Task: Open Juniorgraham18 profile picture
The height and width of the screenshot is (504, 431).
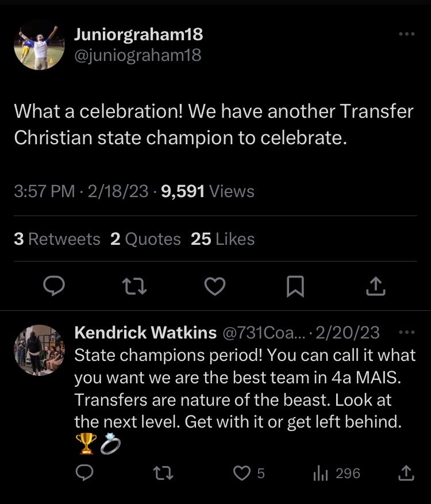Action: coord(39,45)
